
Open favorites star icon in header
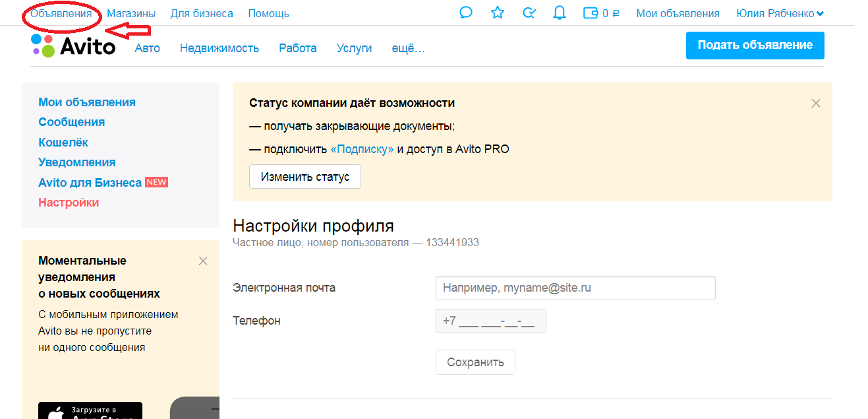point(498,13)
